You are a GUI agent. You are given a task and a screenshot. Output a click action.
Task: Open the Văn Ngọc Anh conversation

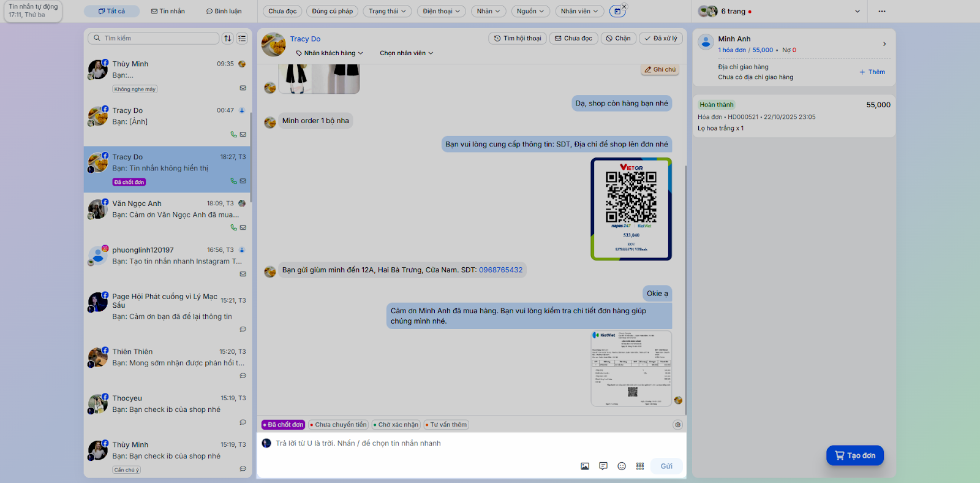[167, 216]
